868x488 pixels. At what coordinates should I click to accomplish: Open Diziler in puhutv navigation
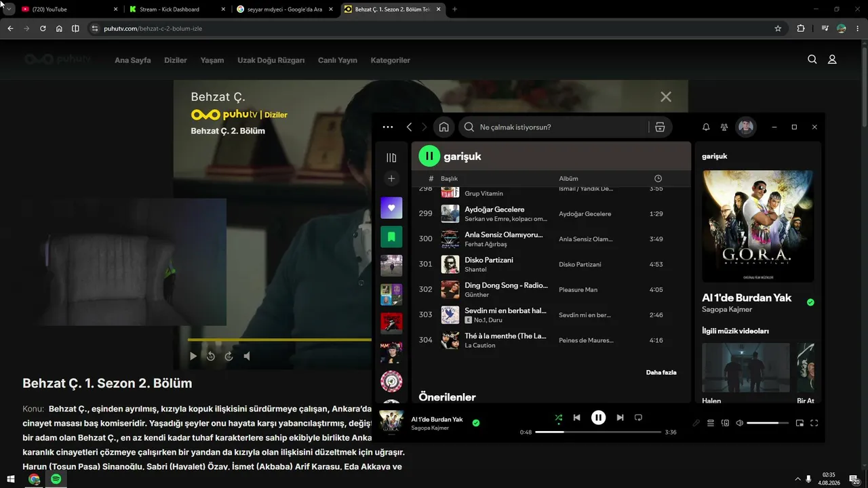176,60
